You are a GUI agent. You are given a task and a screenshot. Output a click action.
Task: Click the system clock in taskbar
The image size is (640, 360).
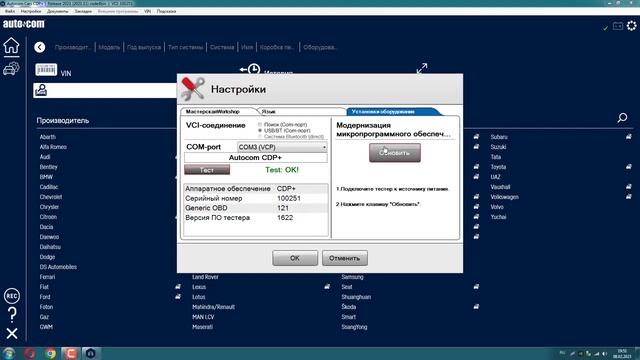click(x=622, y=353)
